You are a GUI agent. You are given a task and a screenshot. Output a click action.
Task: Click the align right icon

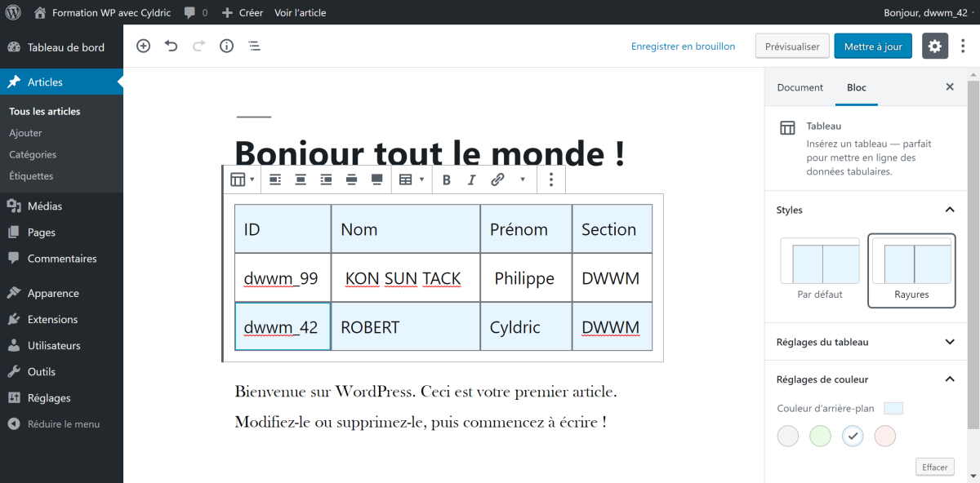326,179
